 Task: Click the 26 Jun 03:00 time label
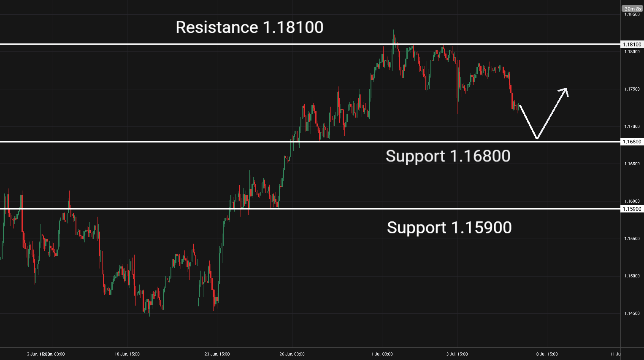[x=292, y=354]
